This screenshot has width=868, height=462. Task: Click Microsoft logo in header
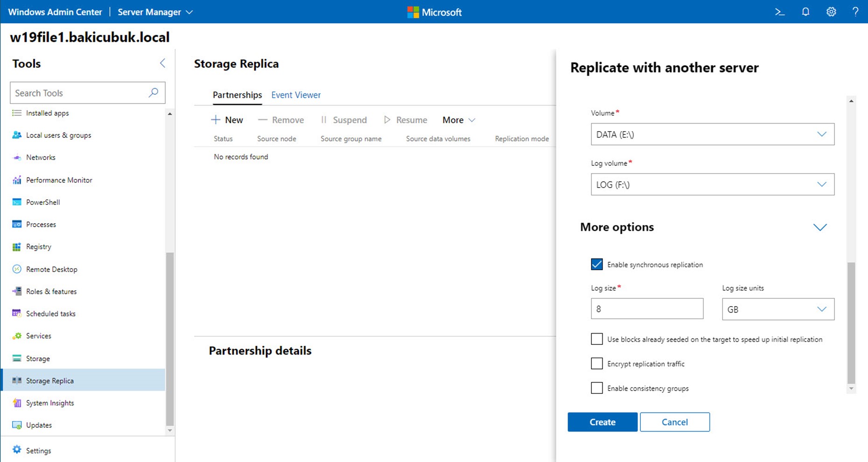coord(434,12)
